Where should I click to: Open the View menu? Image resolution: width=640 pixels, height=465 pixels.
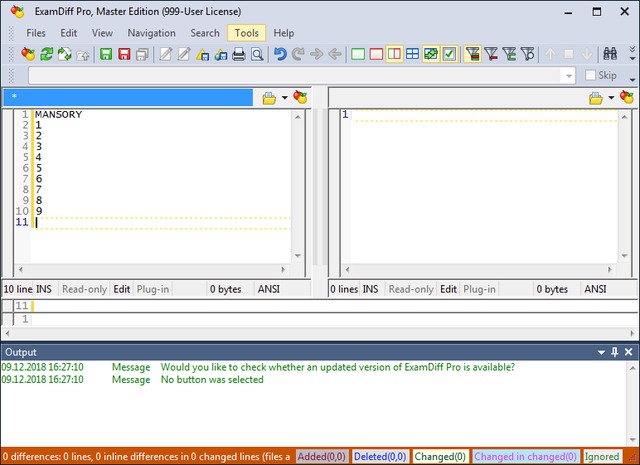tap(102, 33)
